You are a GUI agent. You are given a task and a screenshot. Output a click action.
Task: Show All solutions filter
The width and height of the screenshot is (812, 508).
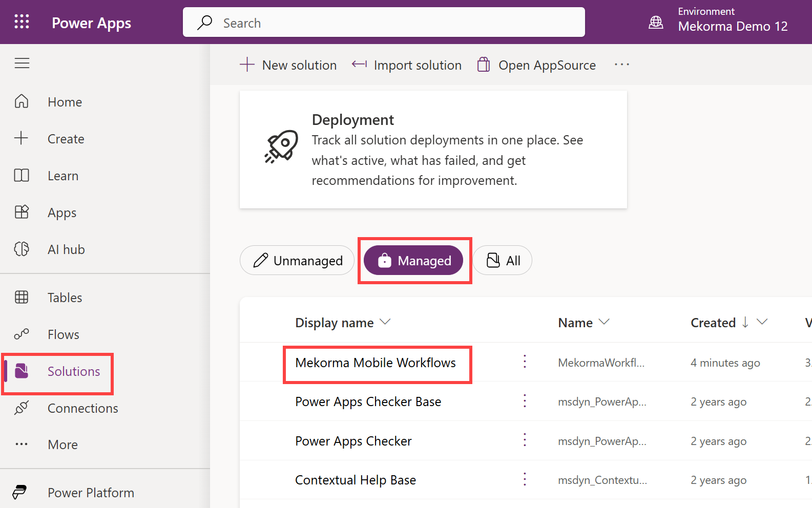click(x=503, y=261)
